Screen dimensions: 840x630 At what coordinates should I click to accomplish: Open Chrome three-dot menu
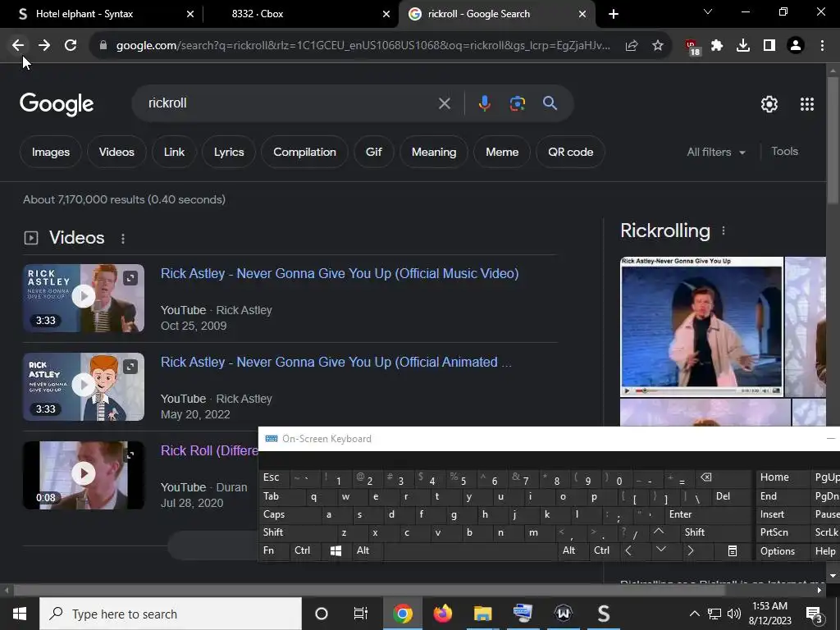click(x=822, y=46)
